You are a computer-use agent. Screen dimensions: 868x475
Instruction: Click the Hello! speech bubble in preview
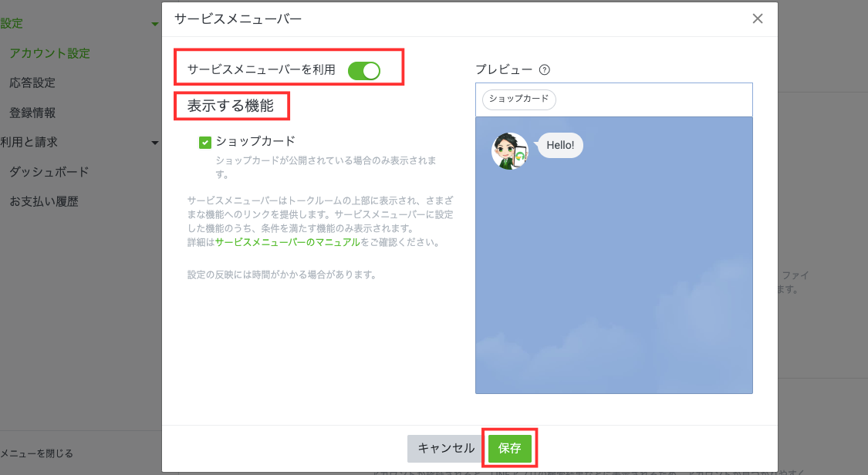click(560, 145)
